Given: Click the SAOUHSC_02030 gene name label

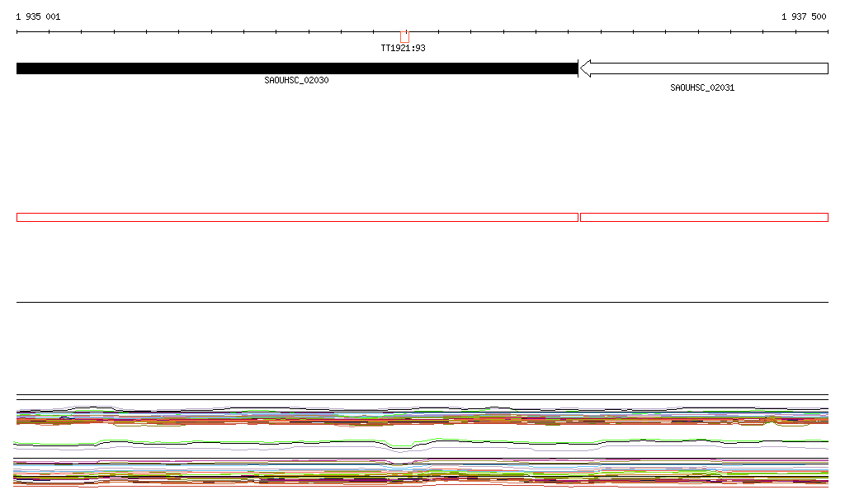Looking at the screenshot, I should point(296,80).
